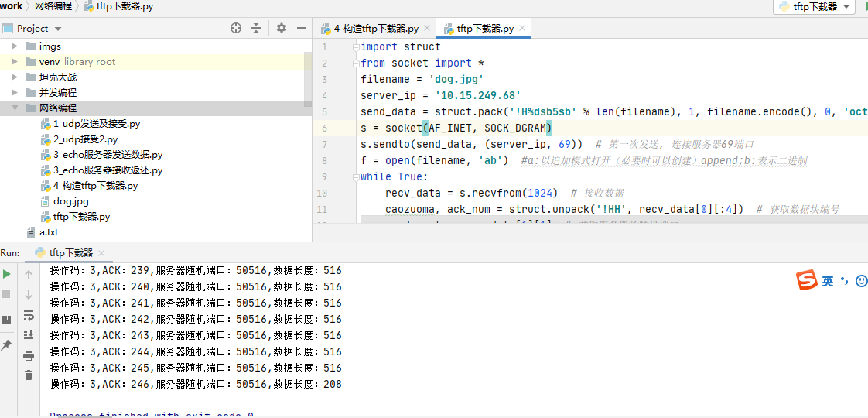Close the 4_构造tftp下载器.py editor tab
The height and width of the screenshot is (418, 868).
(x=427, y=28)
